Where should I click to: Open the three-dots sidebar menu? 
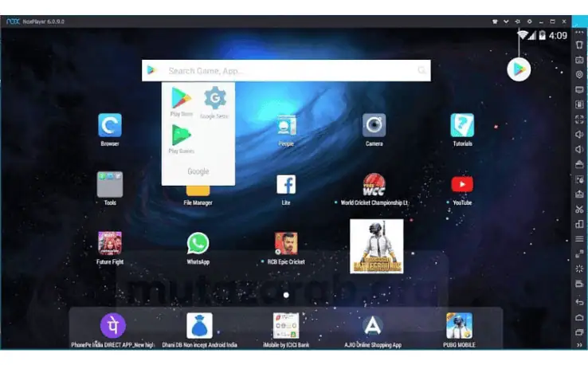[579, 33]
